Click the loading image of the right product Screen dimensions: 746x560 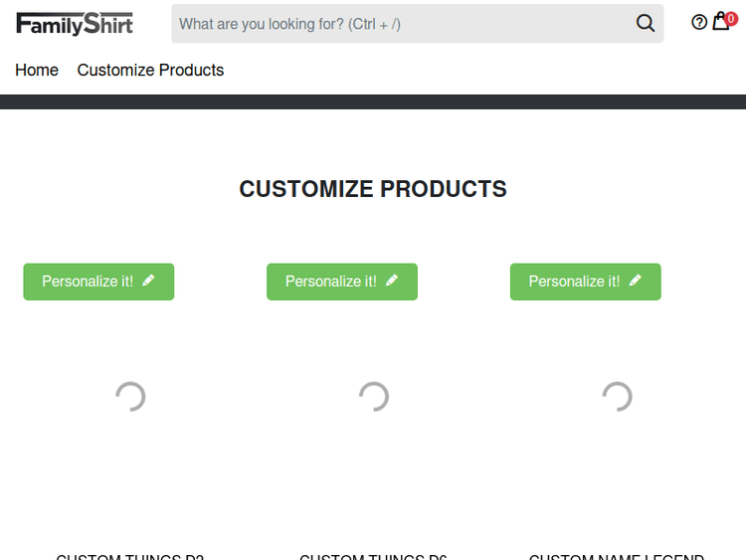click(617, 397)
